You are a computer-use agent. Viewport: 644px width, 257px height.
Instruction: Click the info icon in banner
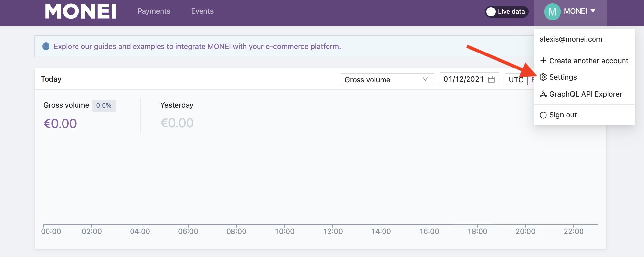46,46
